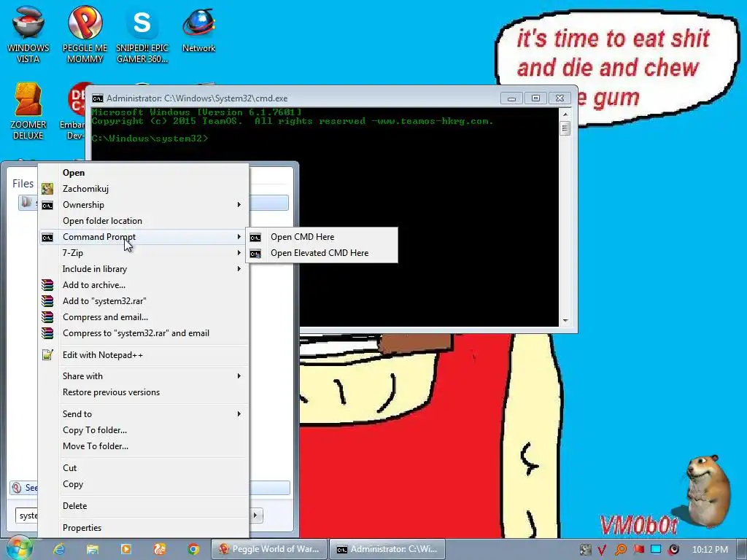Launch UC Browser from the taskbar
Viewport: 747px width, 560px height.
[160, 549]
